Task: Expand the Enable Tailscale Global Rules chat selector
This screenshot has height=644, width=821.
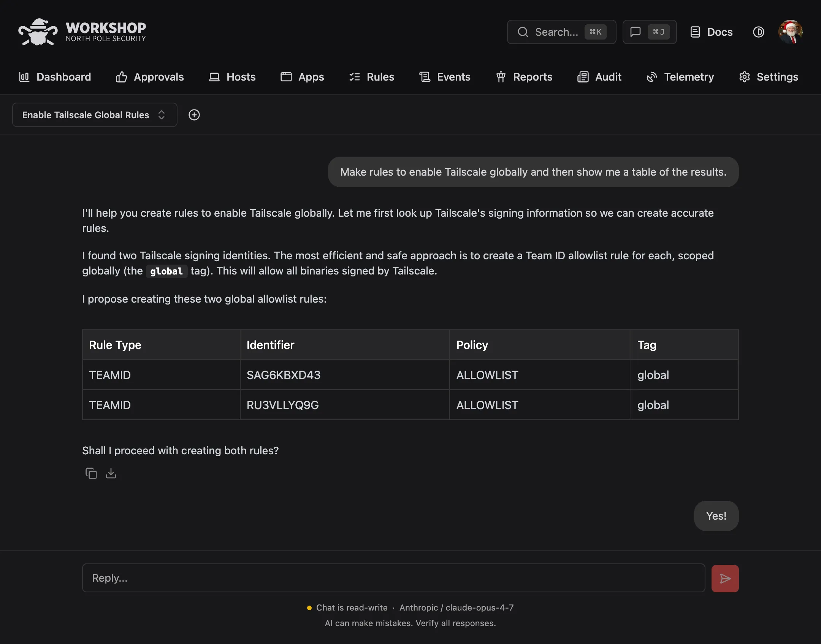Action: click(95, 115)
